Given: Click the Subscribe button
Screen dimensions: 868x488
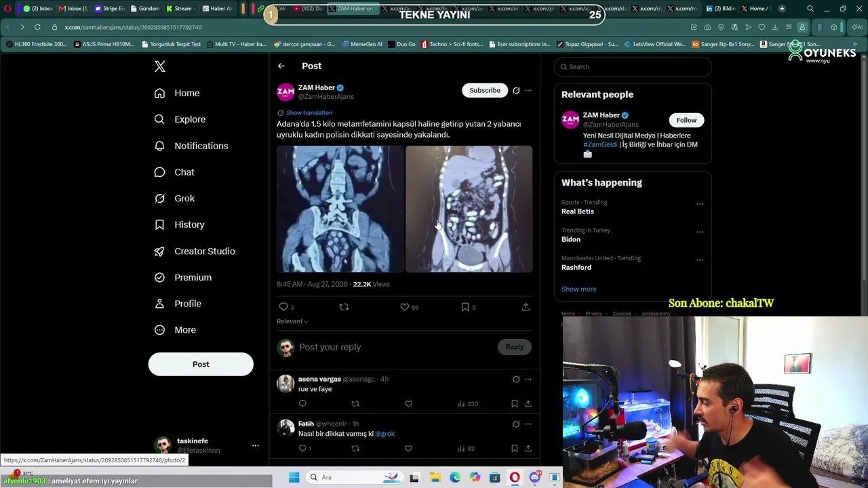Looking at the screenshot, I should click(485, 90).
